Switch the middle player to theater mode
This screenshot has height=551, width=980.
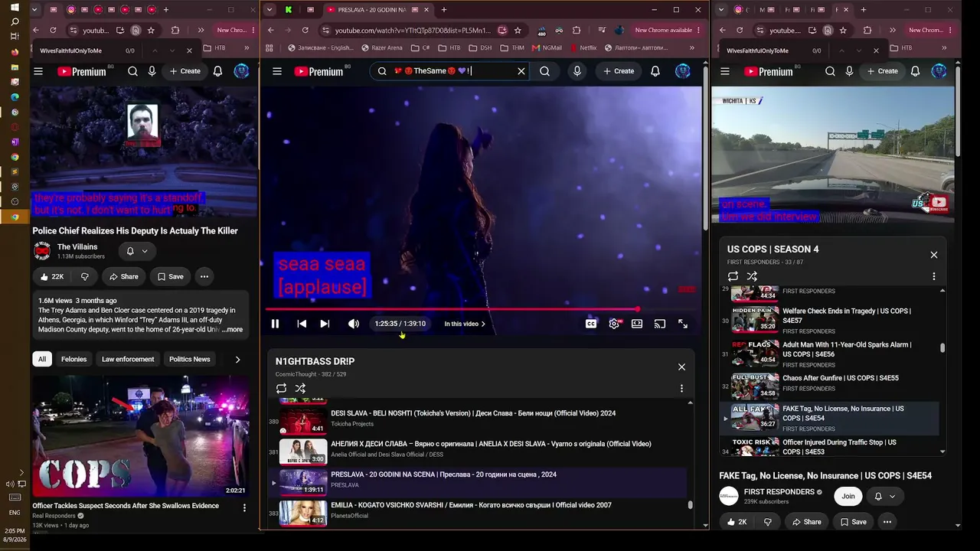coord(637,324)
